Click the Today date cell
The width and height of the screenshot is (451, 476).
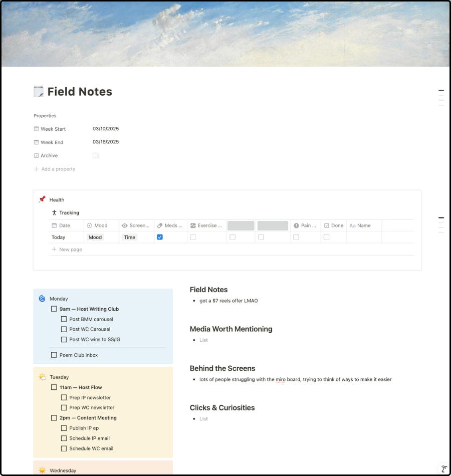pyautogui.click(x=66, y=237)
